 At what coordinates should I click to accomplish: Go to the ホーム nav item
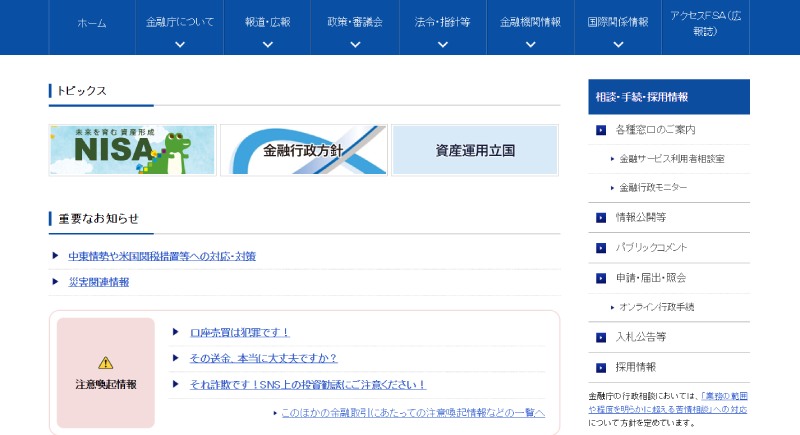pyautogui.click(x=92, y=23)
